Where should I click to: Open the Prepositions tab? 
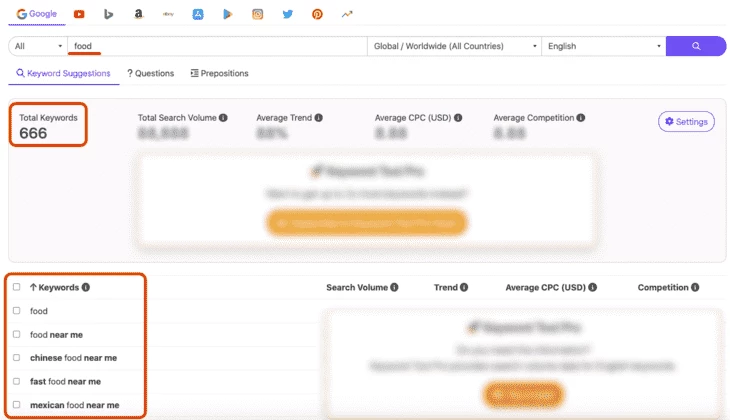[x=219, y=74]
